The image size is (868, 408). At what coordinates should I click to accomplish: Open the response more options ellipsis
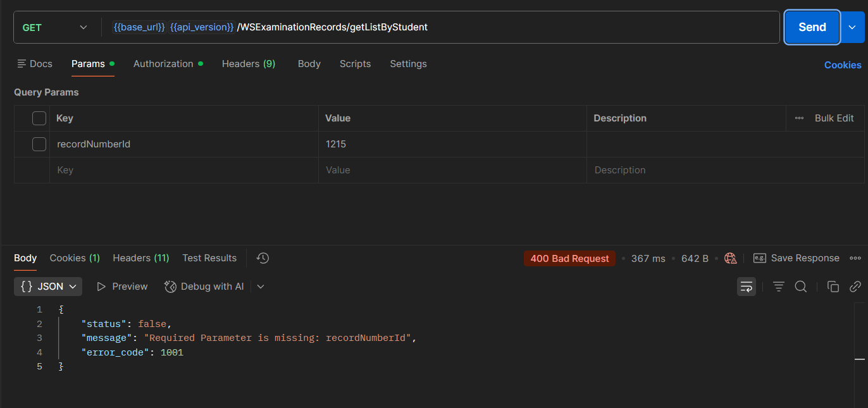tap(855, 258)
